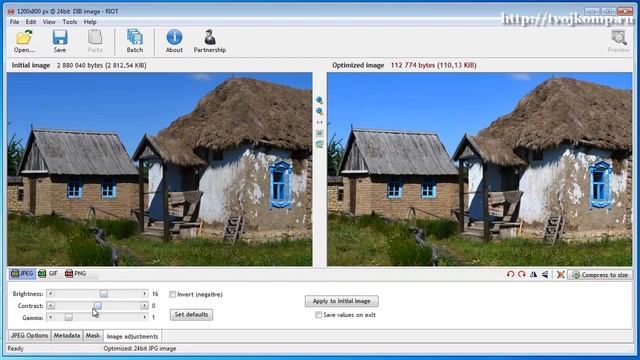Click the Brightness slider thumb
640x360 pixels.
pos(104,294)
